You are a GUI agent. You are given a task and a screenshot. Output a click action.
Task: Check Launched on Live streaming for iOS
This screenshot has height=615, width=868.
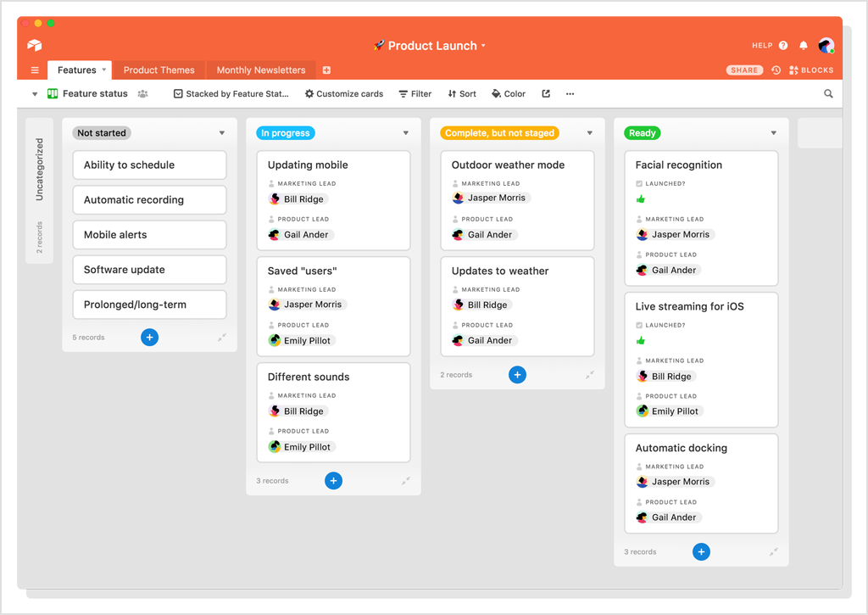[x=643, y=340]
